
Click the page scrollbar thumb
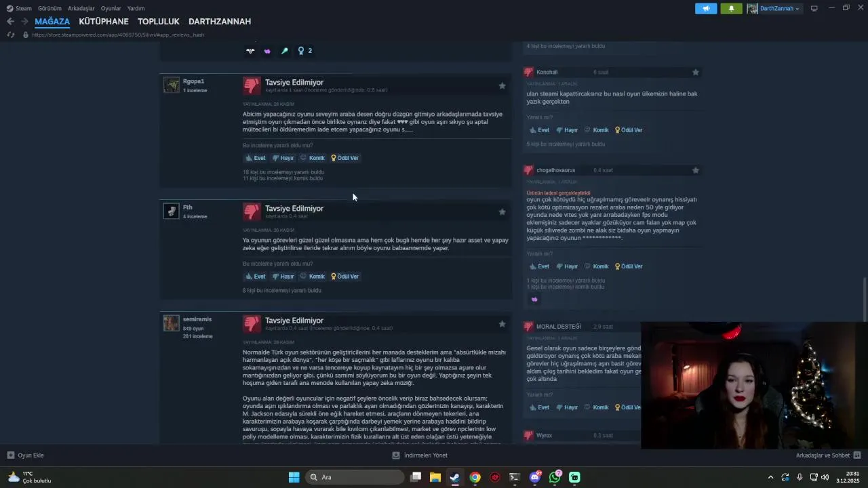pos(864,300)
